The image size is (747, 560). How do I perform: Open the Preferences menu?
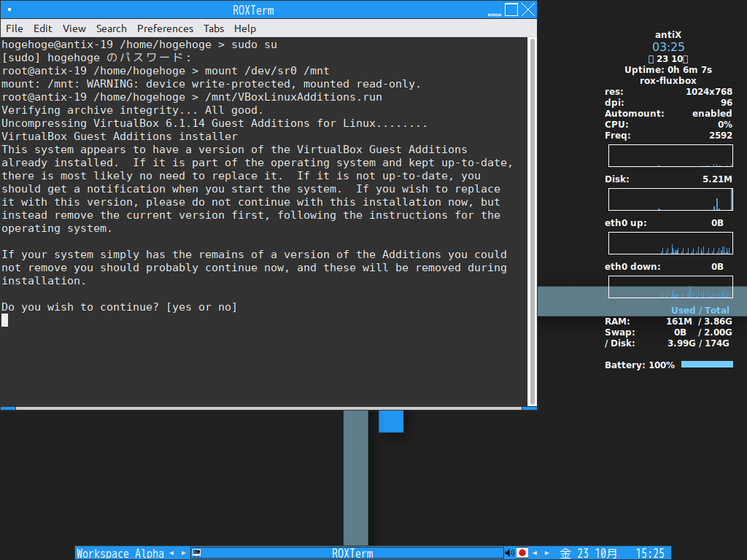tap(165, 28)
